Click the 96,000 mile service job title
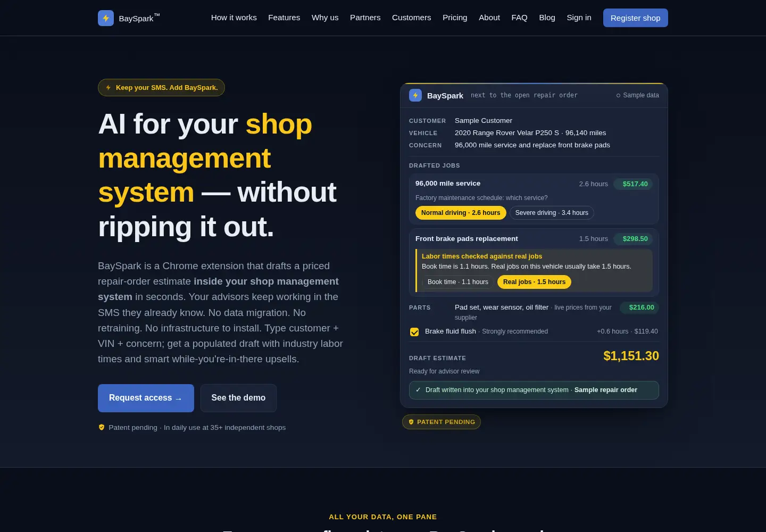This screenshot has width=766, height=532. point(448,184)
